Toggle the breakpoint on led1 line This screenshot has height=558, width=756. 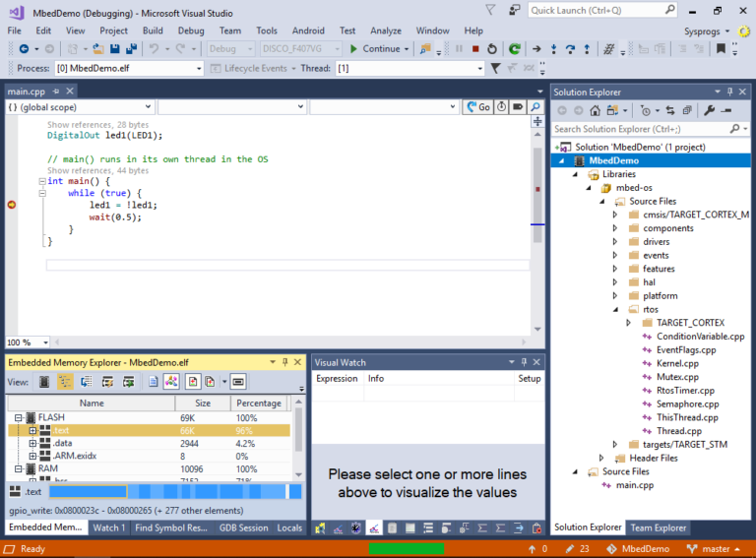click(x=12, y=205)
